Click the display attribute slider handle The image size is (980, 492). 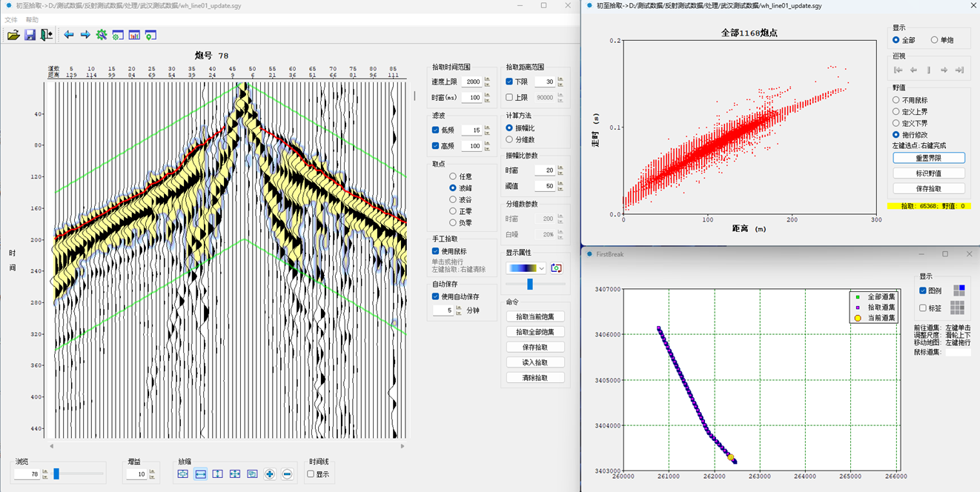pyautogui.click(x=529, y=284)
